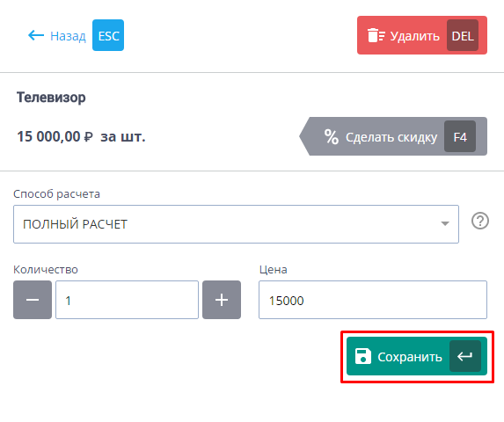Click the percent discount icon
This screenshot has width=504, height=422.
(331, 137)
